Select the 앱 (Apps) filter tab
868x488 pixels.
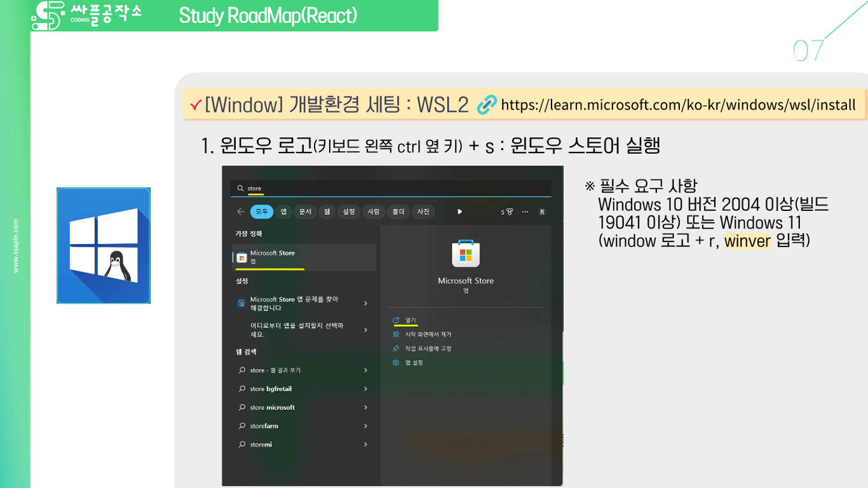pyautogui.click(x=284, y=212)
